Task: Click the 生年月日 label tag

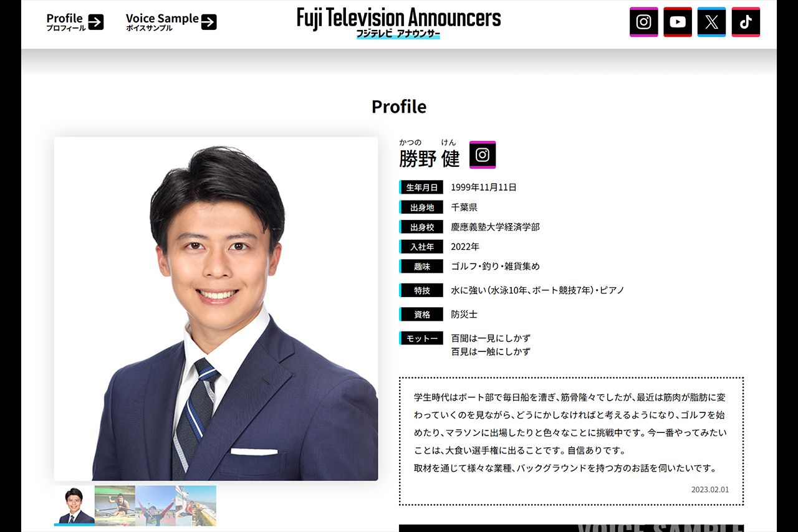Action: coord(421,187)
